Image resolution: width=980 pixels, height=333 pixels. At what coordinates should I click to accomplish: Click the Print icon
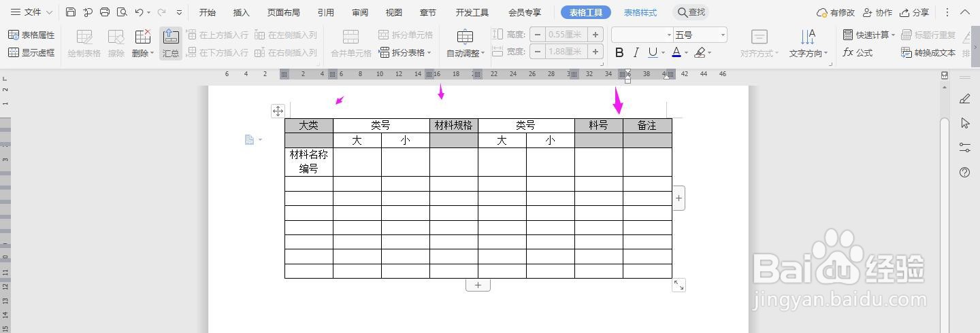pos(105,12)
